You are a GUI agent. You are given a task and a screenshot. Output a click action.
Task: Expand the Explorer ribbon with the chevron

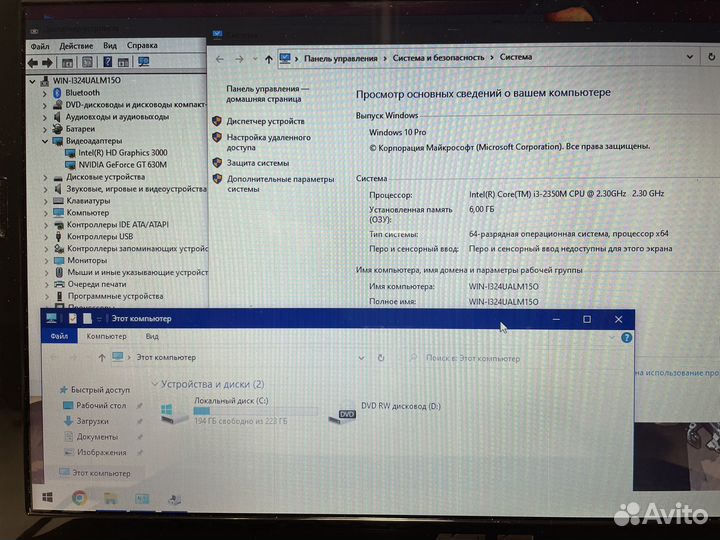click(612, 338)
